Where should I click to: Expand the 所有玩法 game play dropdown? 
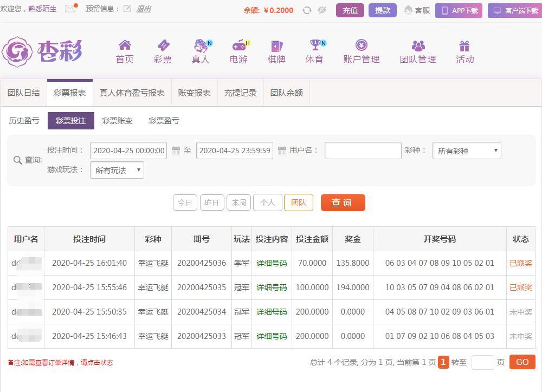pyautogui.click(x=117, y=170)
